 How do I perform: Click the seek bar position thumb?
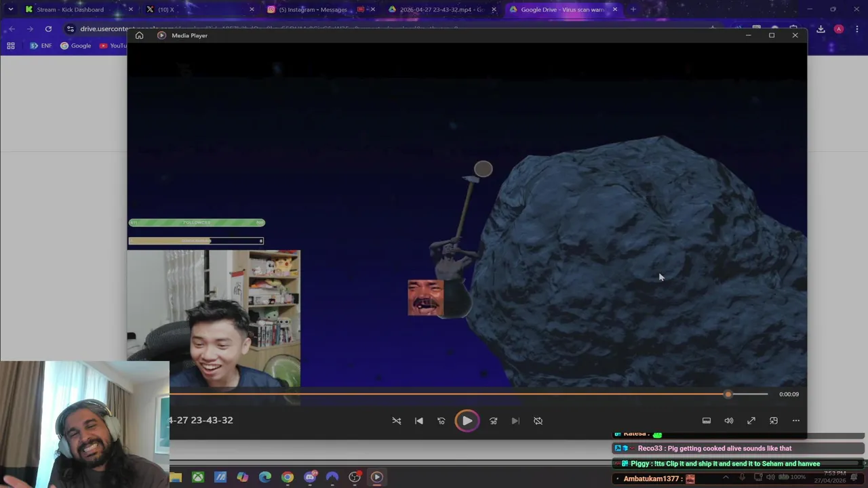pos(728,394)
